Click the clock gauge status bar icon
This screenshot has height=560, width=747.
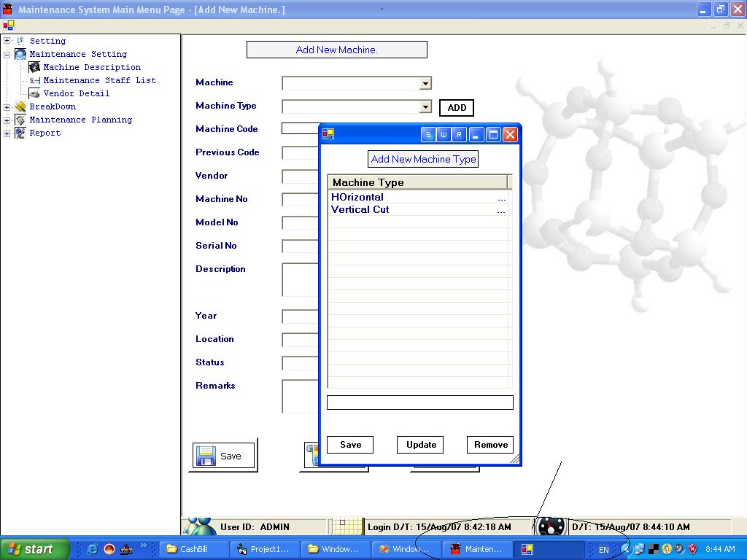[x=551, y=526]
